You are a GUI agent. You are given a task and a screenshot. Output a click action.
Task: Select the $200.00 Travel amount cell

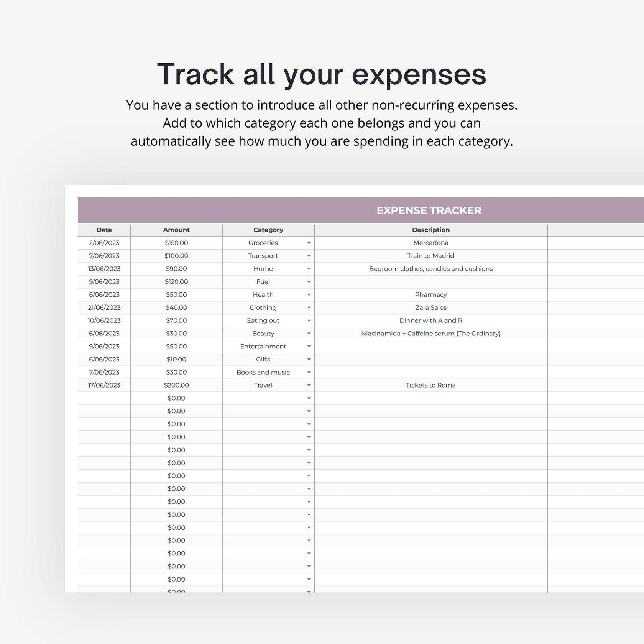[x=176, y=385]
